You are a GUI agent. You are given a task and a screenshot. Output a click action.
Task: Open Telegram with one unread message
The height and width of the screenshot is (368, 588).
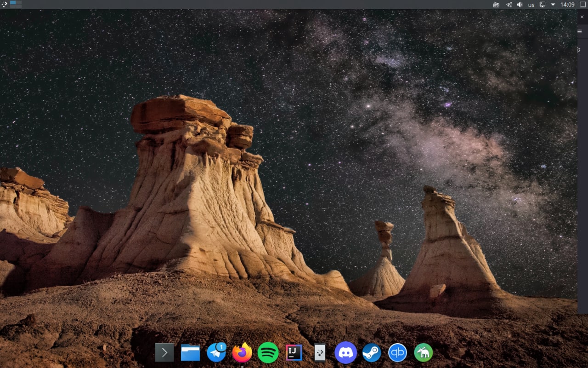click(216, 352)
